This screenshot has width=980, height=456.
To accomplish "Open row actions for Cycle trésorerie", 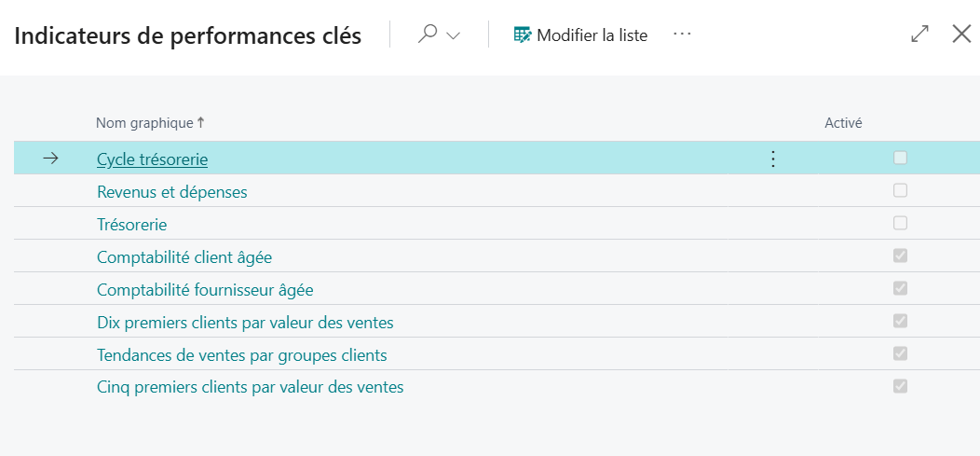I will click(x=772, y=159).
